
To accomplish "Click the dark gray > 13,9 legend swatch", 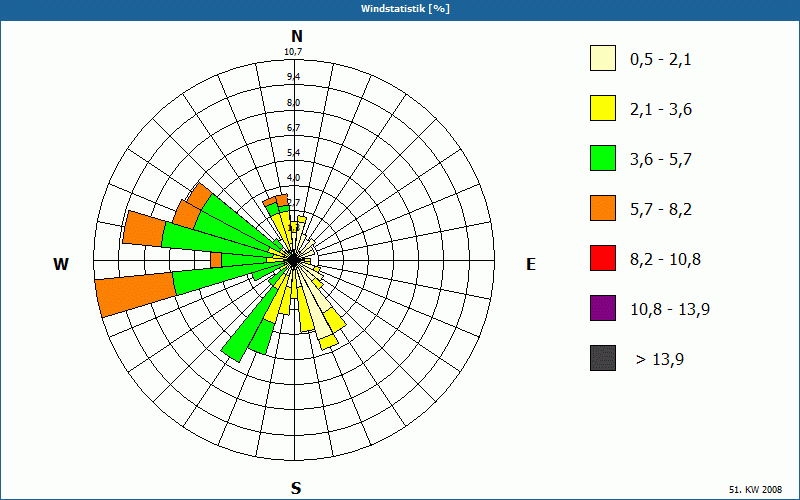I will click(x=603, y=358).
